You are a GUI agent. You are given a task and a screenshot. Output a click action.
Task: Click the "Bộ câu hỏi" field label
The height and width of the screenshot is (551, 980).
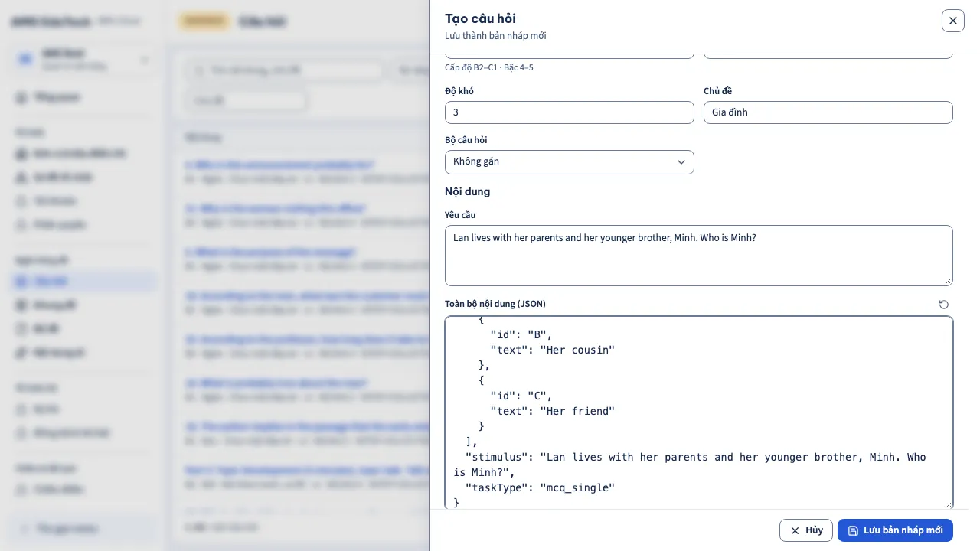(x=466, y=140)
